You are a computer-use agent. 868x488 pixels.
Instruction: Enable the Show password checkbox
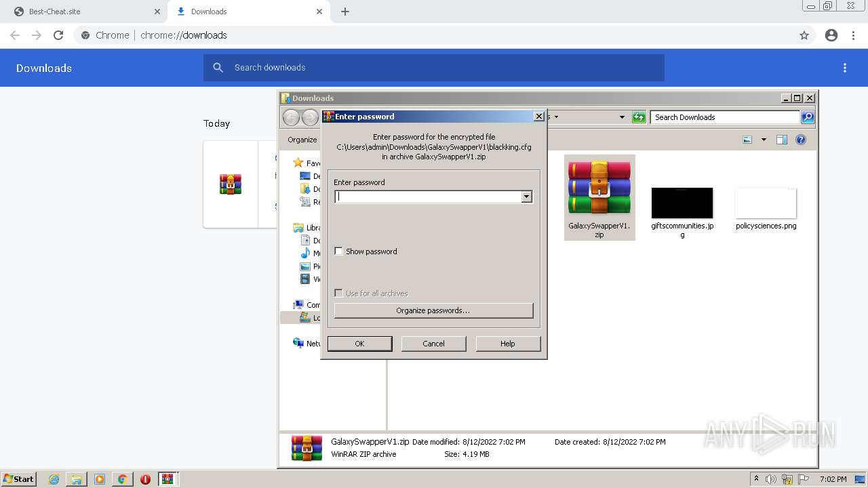click(339, 251)
